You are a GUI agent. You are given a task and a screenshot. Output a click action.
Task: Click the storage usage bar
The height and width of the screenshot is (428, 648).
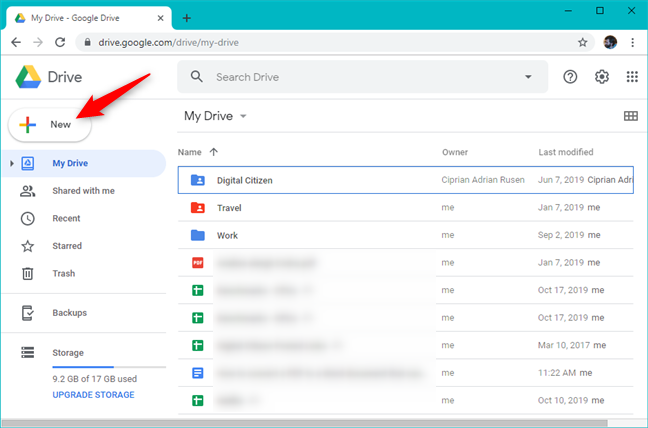pyautogui.click(x=109, y=367)
